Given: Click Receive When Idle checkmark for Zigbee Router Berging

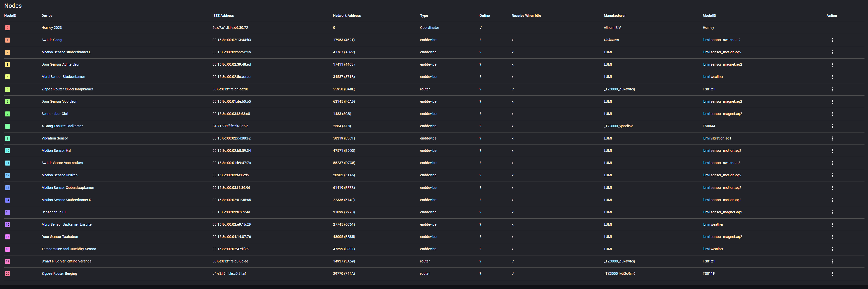Looking at the screenshot, I should tap(513, 273).
